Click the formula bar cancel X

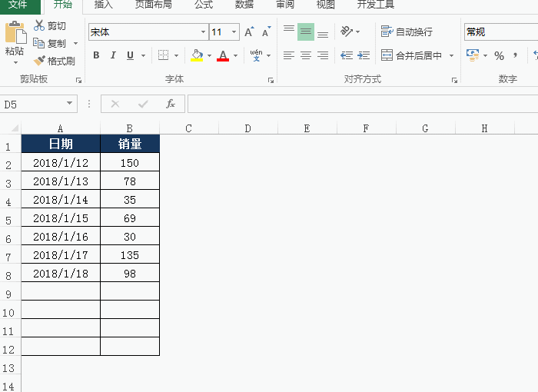click(x=115, y=104)
